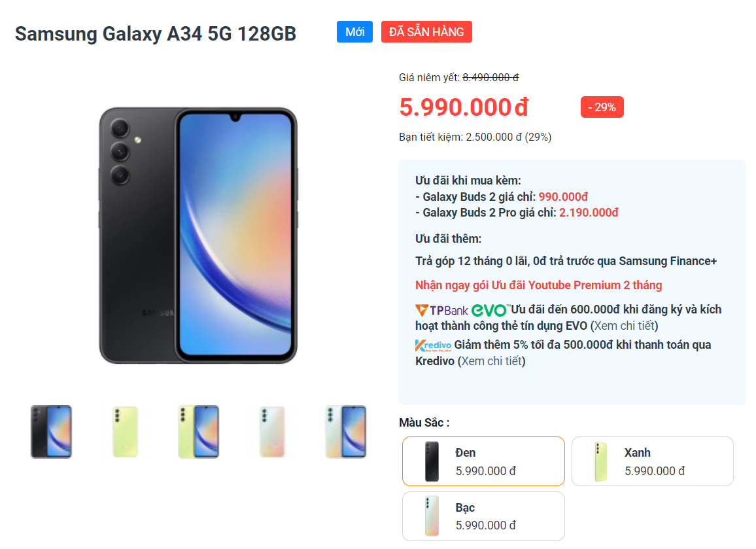
Task: Open the lime green front-and-back thumbnail
Action: click(x=199, y=432)
